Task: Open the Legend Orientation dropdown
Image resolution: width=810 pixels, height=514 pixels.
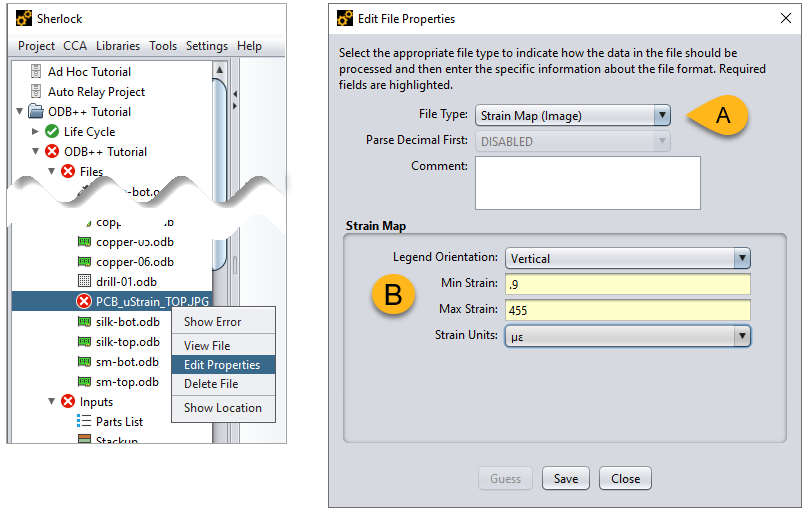Action: pos(741,258)
